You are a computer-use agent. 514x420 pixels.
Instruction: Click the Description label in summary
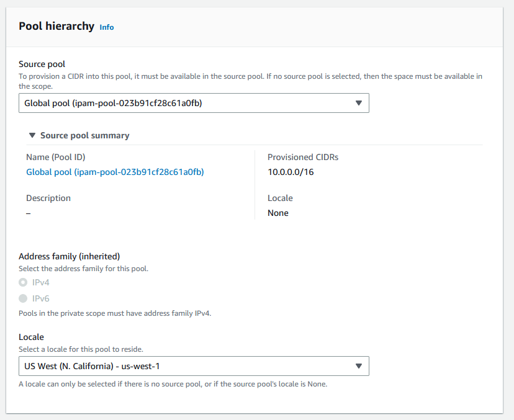pos(48,198)
